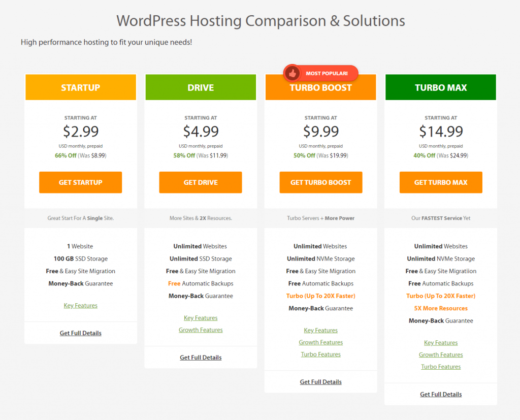Click the 50% Off (Was $19.99) text
This screenshot has width=520, height=420.
pyautogui.click(x=321, y=155)
